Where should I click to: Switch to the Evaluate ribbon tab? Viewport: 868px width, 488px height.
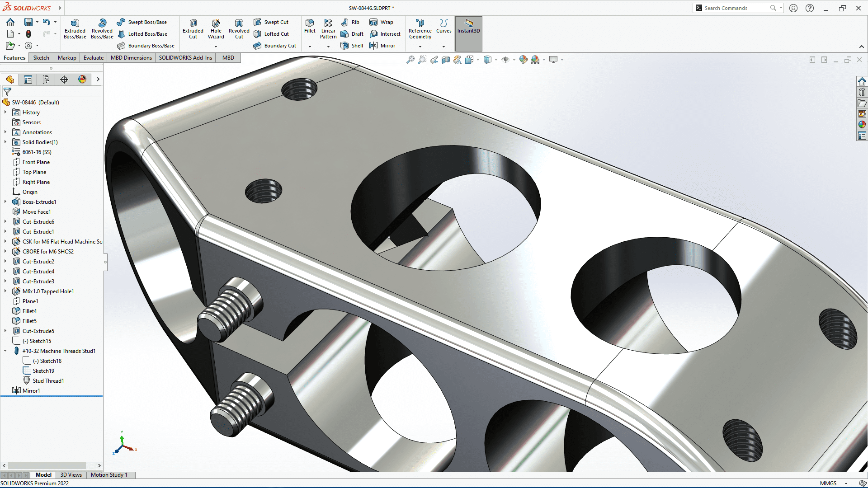92,57
